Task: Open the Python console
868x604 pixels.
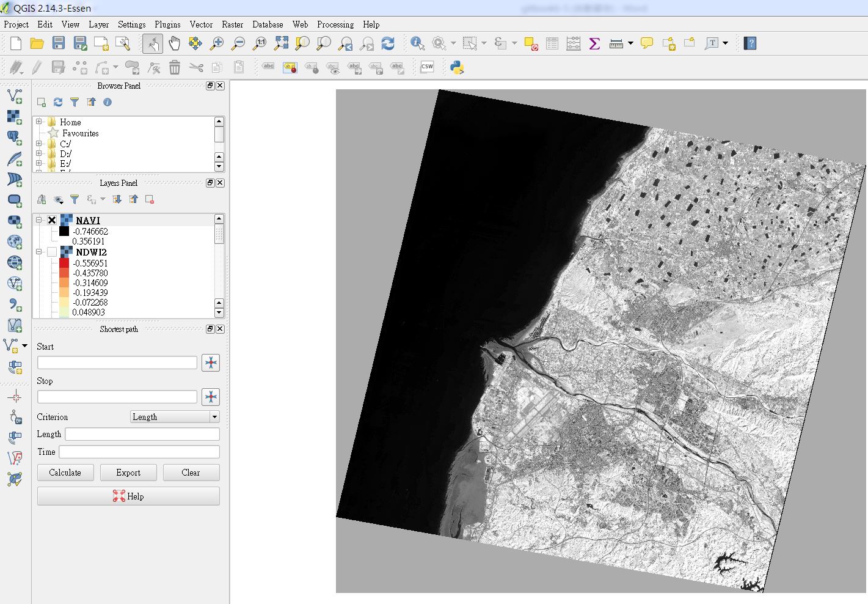Action: tap(457, 67)
